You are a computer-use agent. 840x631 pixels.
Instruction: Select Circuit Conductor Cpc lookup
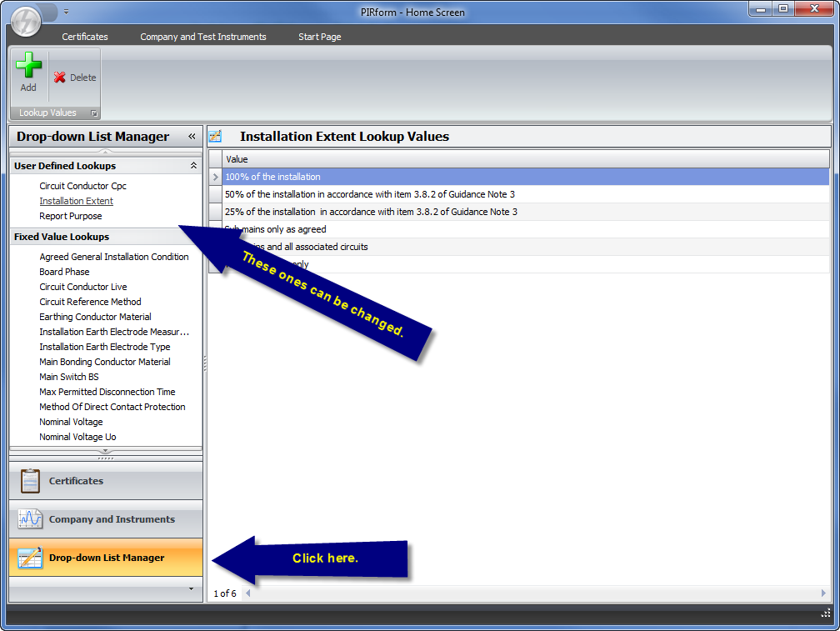click(82, 186)
